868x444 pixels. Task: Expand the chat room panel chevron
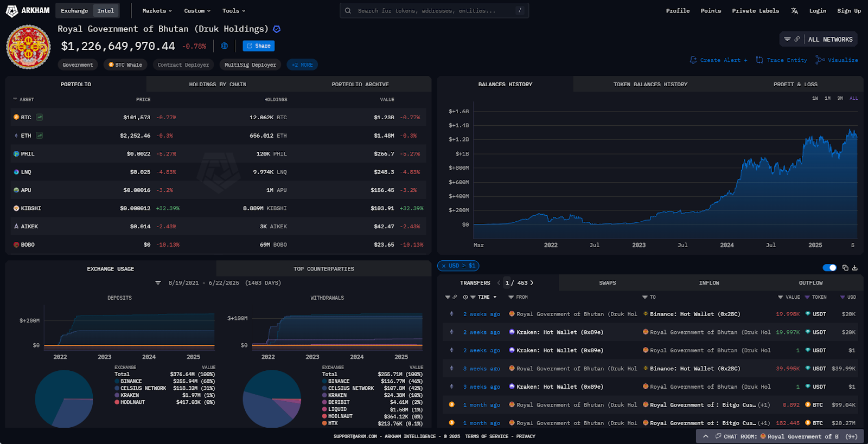705,436
